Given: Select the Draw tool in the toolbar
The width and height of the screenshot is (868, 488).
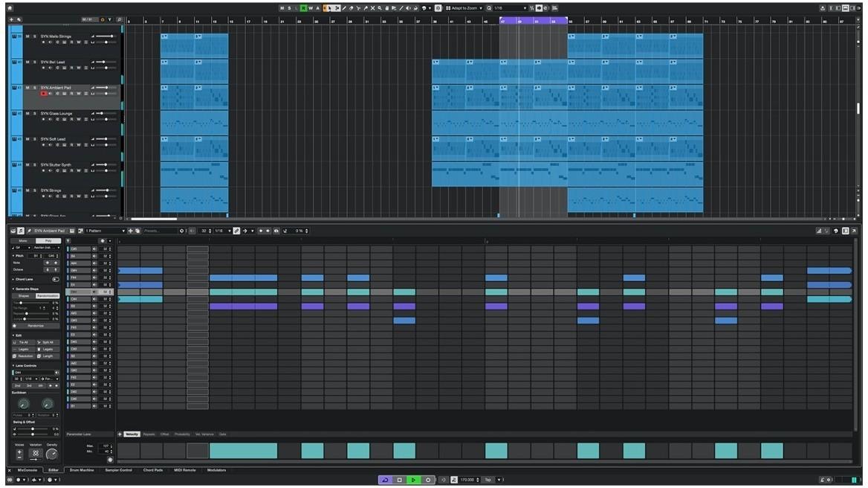Looking at the screenshot, I should (344, 8).
